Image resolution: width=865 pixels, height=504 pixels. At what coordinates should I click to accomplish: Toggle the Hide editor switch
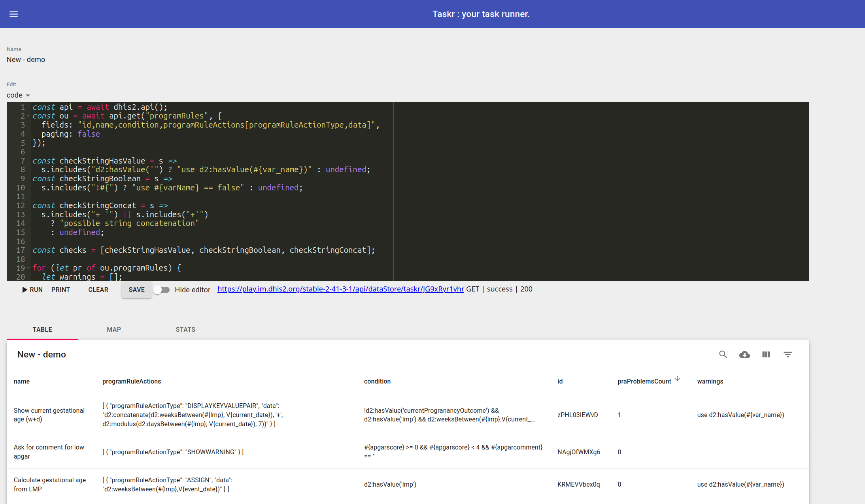(x=161, y=290)
